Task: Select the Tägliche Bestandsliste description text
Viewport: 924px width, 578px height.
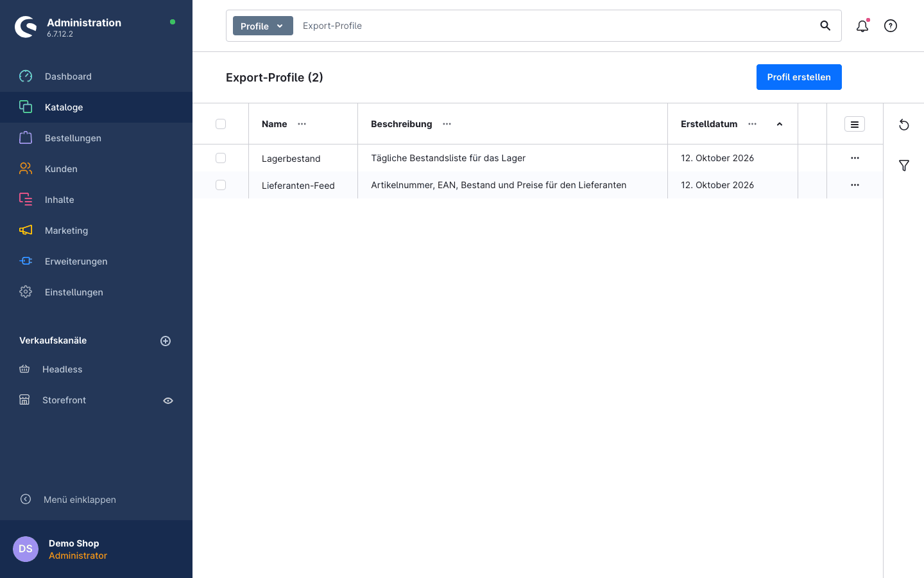Action: (448, 158)
